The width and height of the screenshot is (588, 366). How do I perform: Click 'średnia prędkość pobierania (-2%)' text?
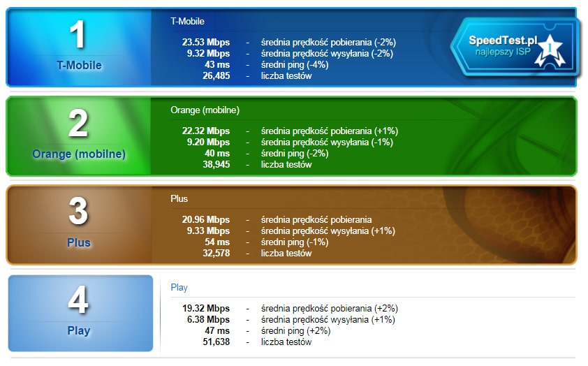[x=328, y=43]
